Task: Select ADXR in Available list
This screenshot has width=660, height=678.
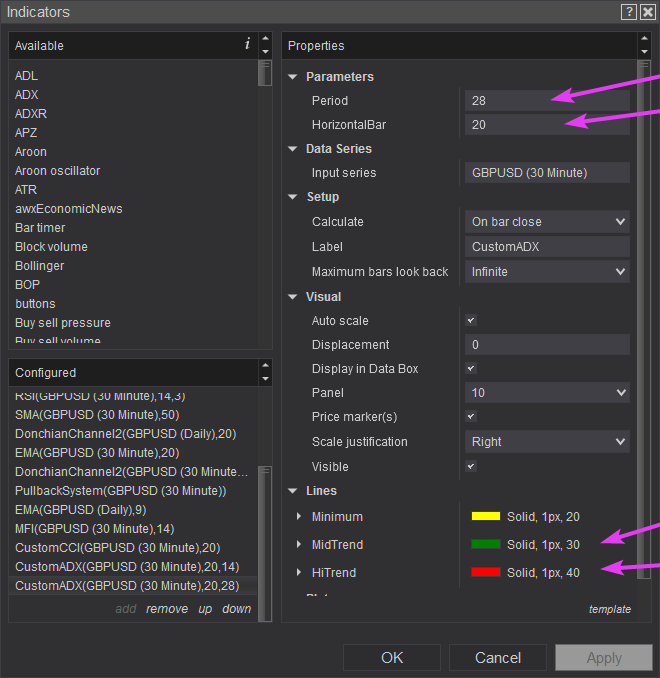Action: pyautogui.click(x=31, y=114)
